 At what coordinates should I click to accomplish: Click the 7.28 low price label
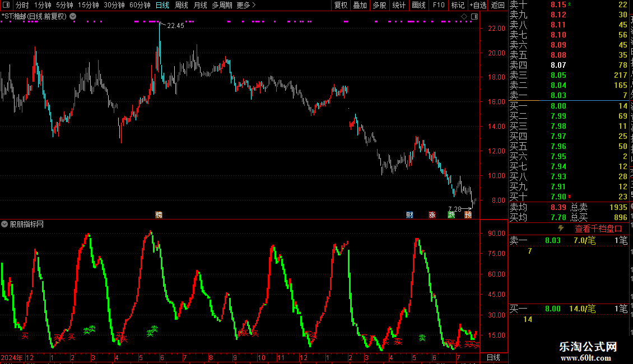454,209
